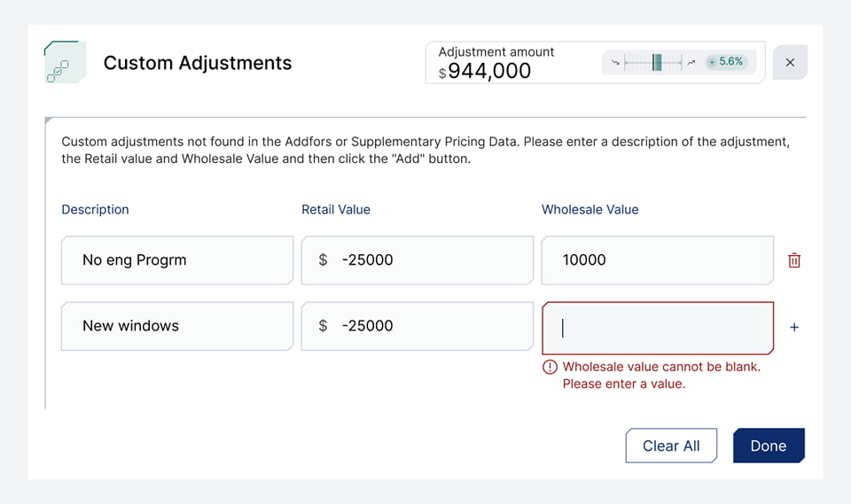The image size is (851, 504).
Task: Click the upward trend icon
Action: point(691,62)
